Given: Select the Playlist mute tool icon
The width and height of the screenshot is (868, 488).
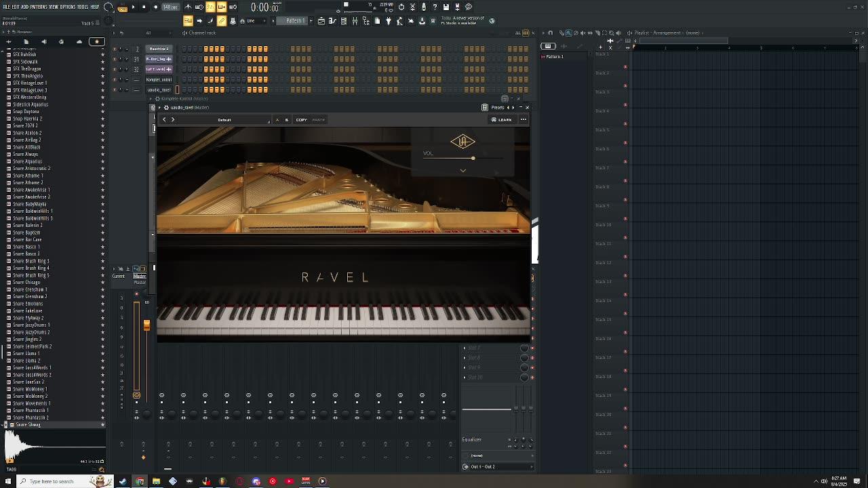Looking at the screenshot, I should tap(583, 33).
